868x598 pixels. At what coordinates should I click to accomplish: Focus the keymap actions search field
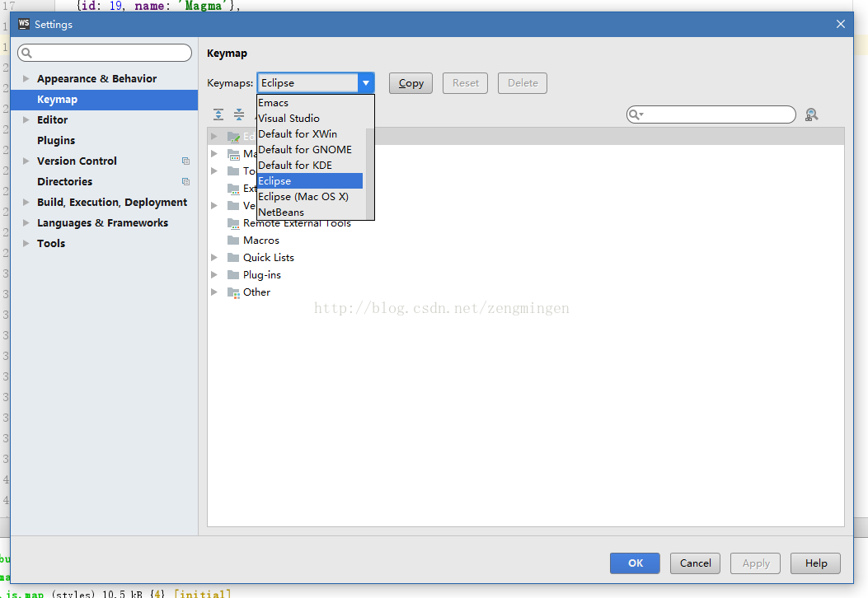pos(711,114)
